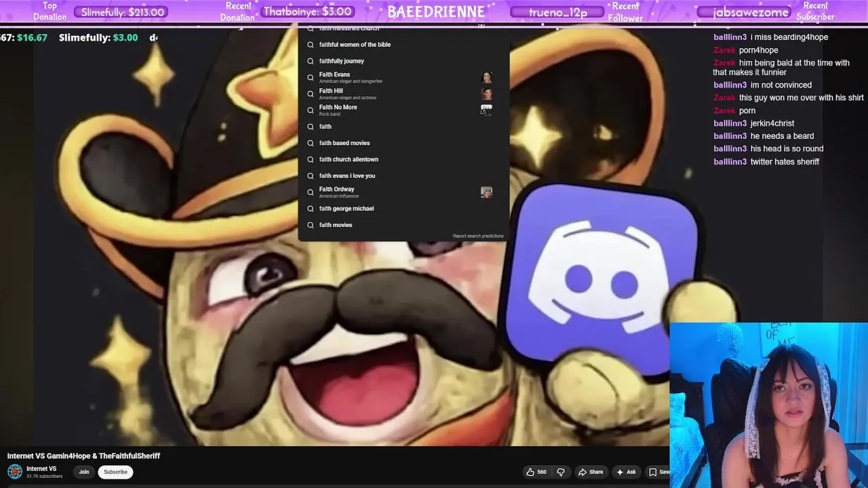
Task: Click Faith Hill thumbnail image
Action: coord(486,94)
